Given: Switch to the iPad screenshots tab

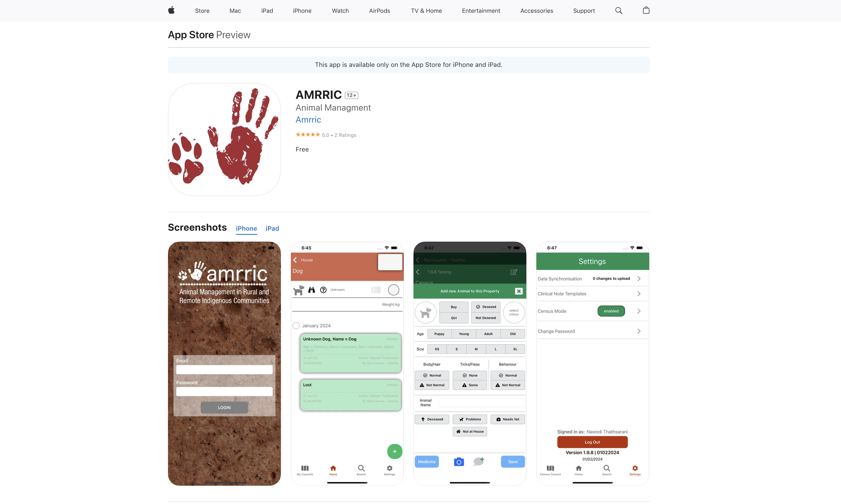Looking at the screenshot, I should tap(272, 229).
